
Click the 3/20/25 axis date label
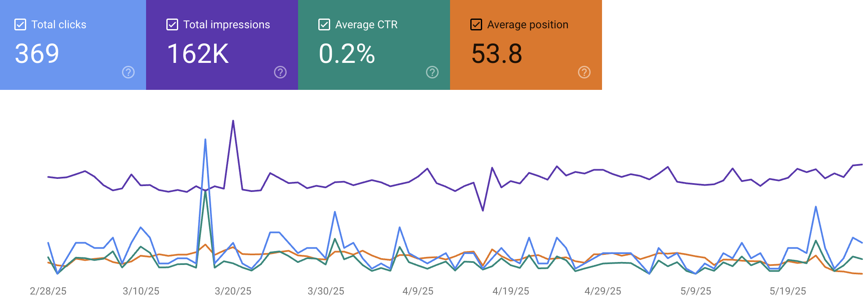click(233, 291)
